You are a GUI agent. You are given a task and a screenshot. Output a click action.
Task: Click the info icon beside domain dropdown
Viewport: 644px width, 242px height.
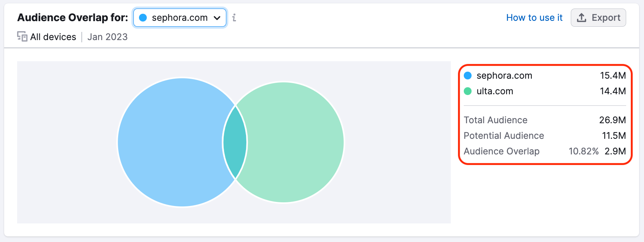(x=234, y=18)
